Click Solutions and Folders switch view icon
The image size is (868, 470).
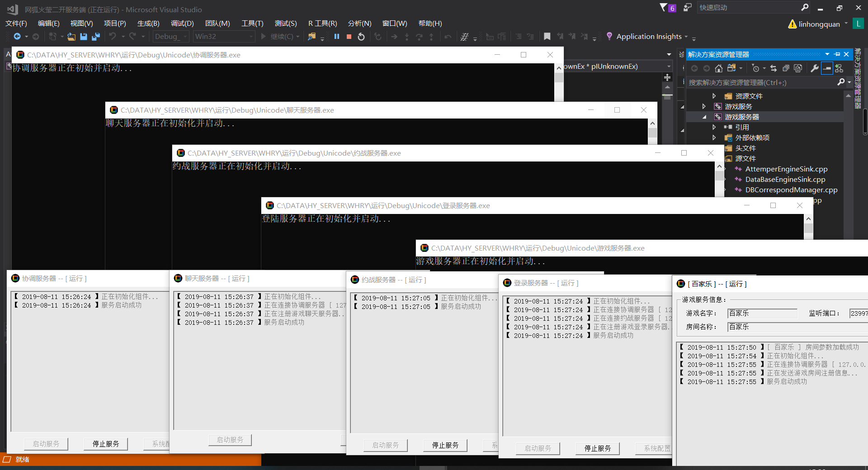731,68
